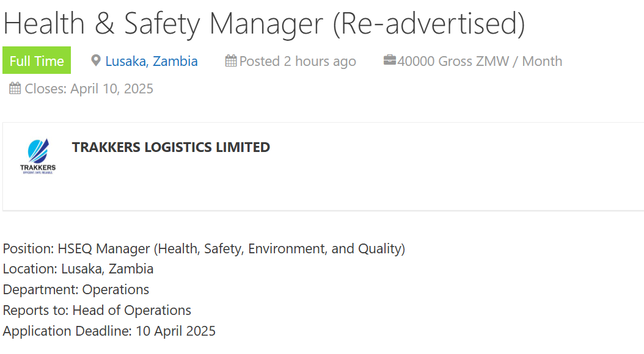Click the Full Time job type badge

[37, 60]
